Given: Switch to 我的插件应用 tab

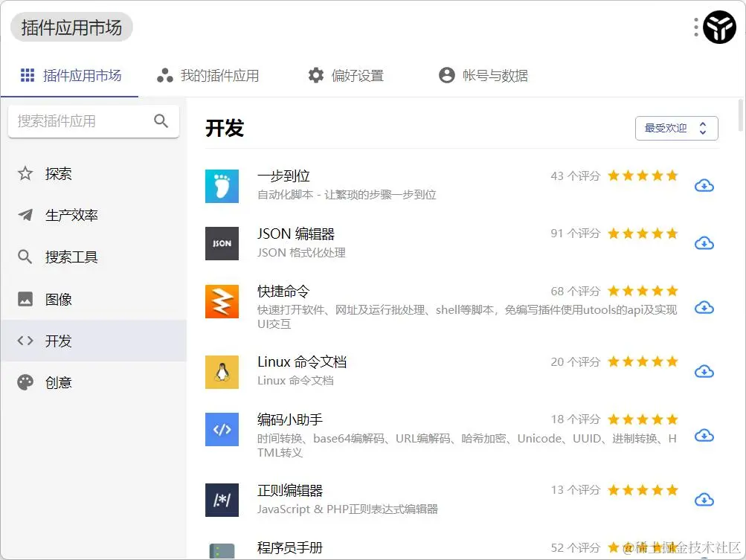Looking at the screenshot, I should click(x=208, y=76).
